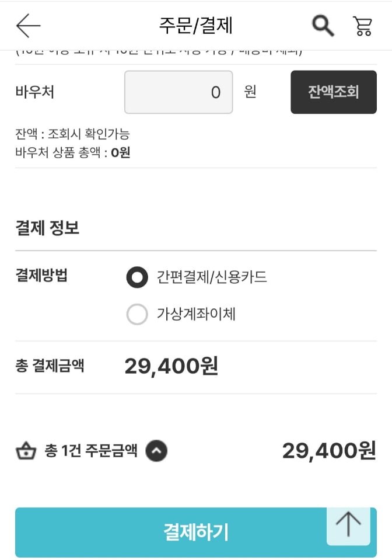392x560 pixels.
Task: Choose the 가상계좌이체 payment label text
Action: [196, 315]
